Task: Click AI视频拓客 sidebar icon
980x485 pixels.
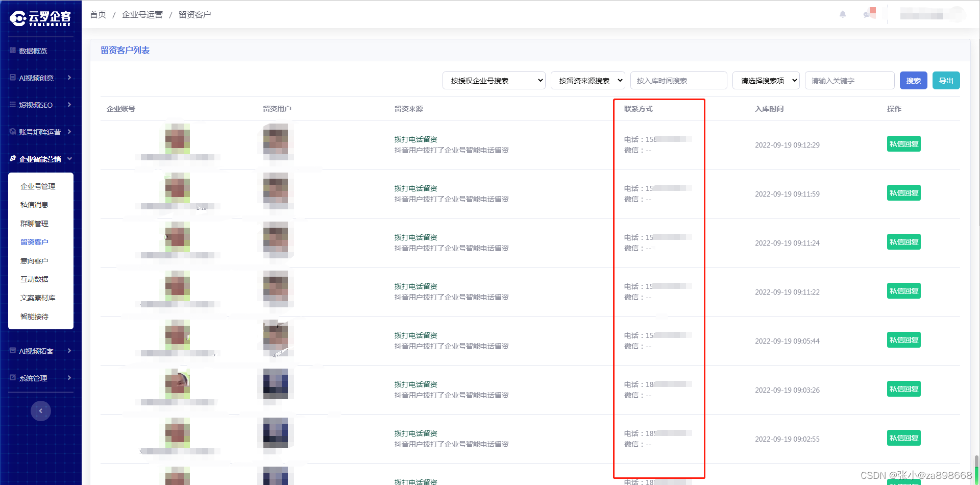Action: point(13,351)
